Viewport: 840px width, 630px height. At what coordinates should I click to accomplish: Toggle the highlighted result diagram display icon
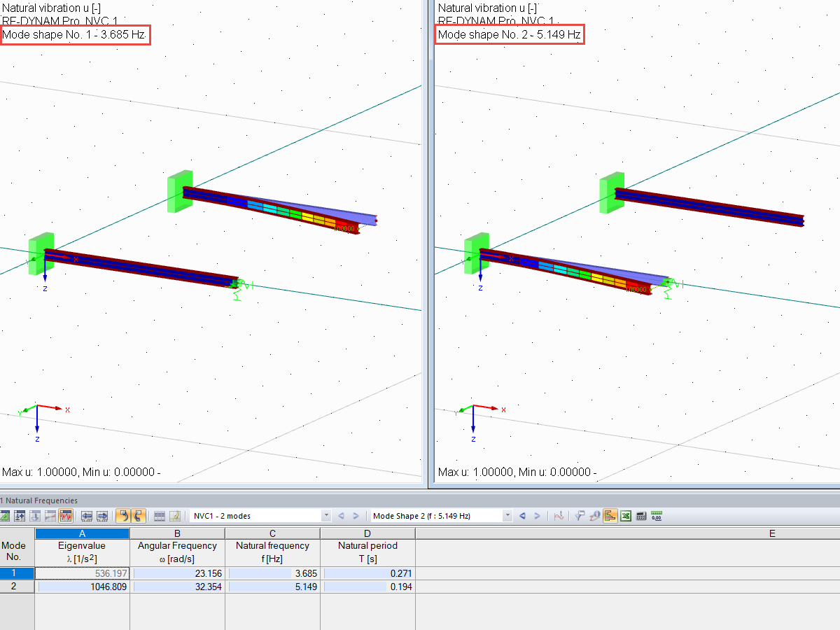point(610,516)
